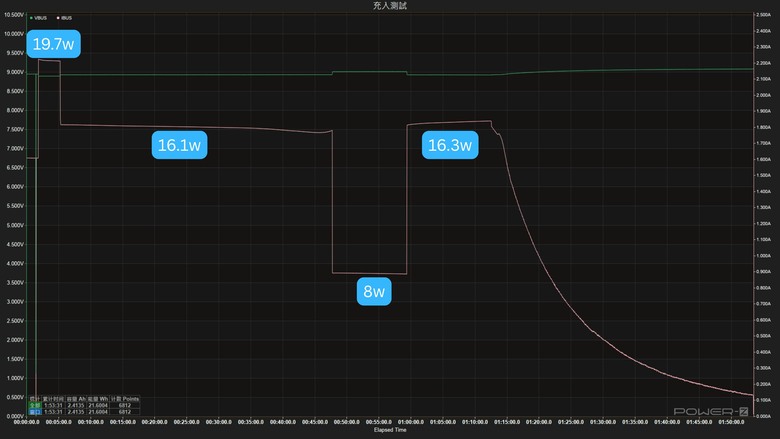Click the white IBUS legend color marker
Image resolution: width=780 pixels, height=439 pixels.
[58, 18]
